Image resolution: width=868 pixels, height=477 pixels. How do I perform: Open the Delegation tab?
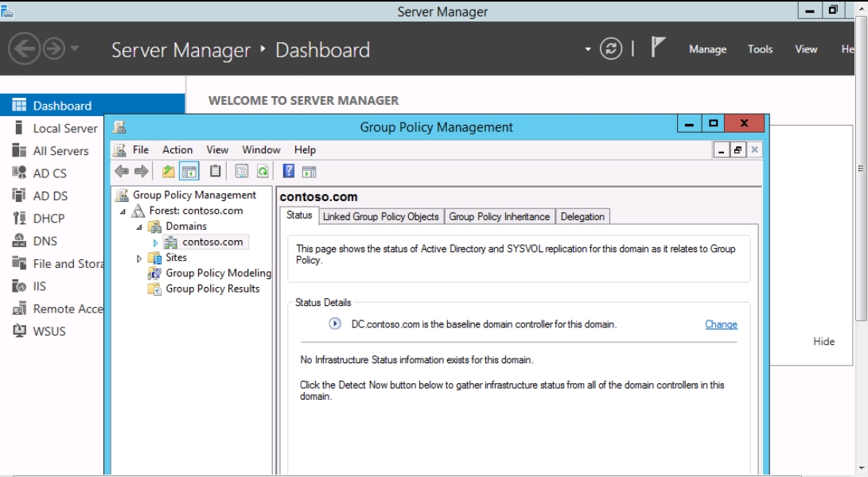[582, 216]
